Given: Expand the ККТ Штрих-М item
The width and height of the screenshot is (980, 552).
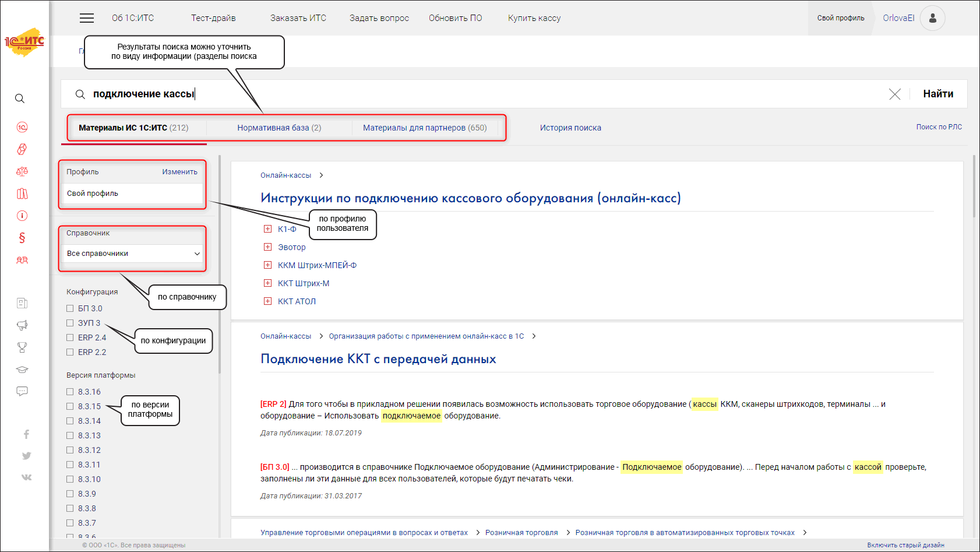Looking at the screenshot, I should point(268,283).
